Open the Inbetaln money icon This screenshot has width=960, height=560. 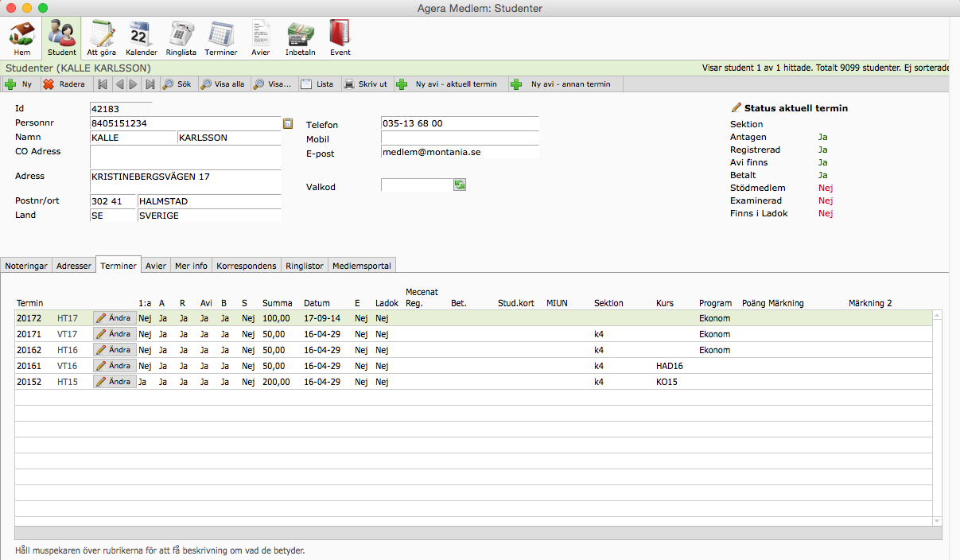coord(301,38)
